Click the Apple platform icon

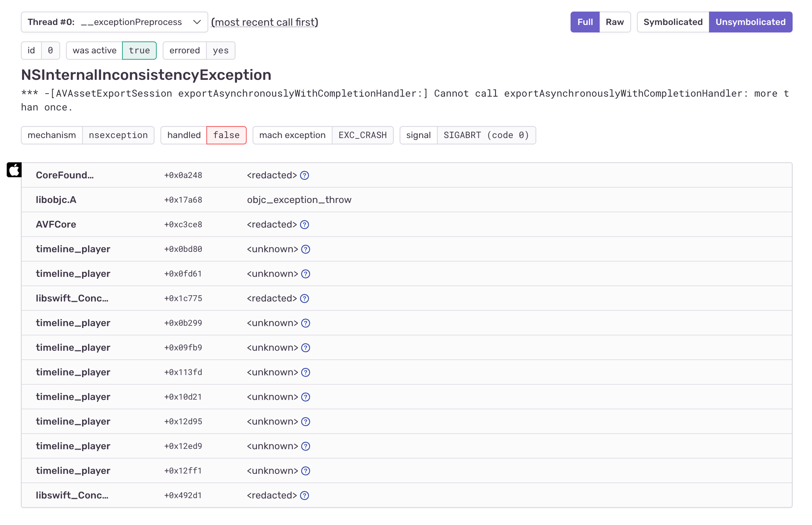click(14, 170)
